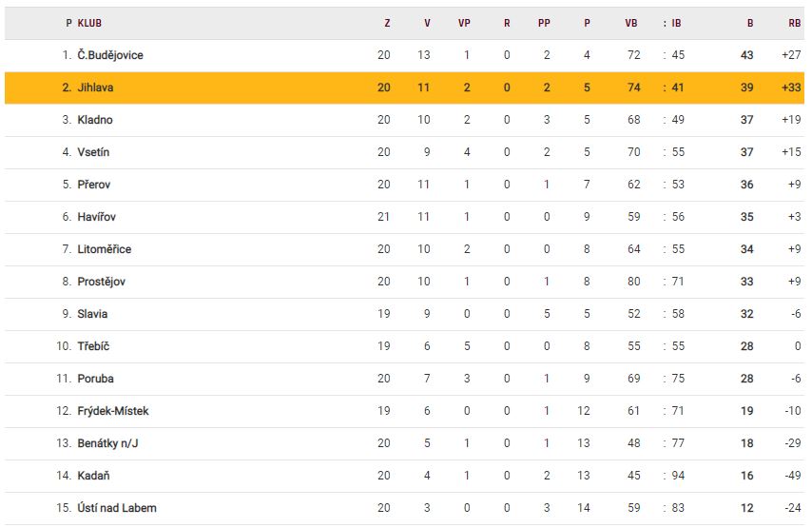
Task: Click the KLUB column header
Action: tap(90, 23)
